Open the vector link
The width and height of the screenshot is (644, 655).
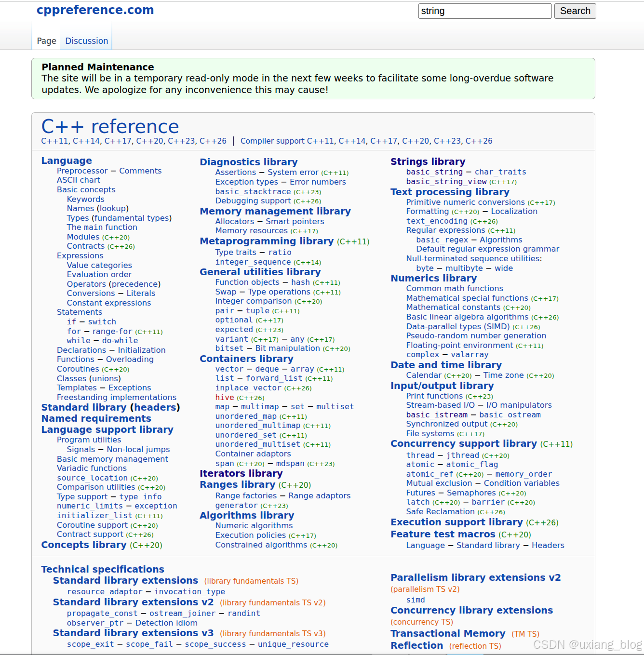pos(229,369)
